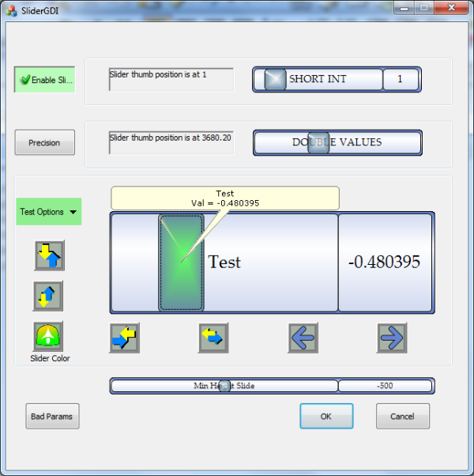The image size is (474, 476).
Task: Click the 'Slider thumb position is at 3680.20' field
Action: [171, 142]
